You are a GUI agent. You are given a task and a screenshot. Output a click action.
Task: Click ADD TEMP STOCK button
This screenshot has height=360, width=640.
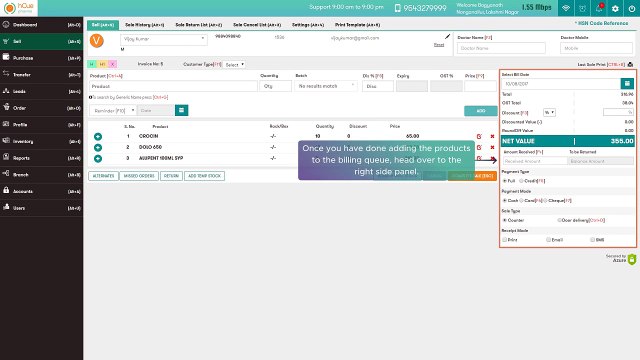(204, 176)
